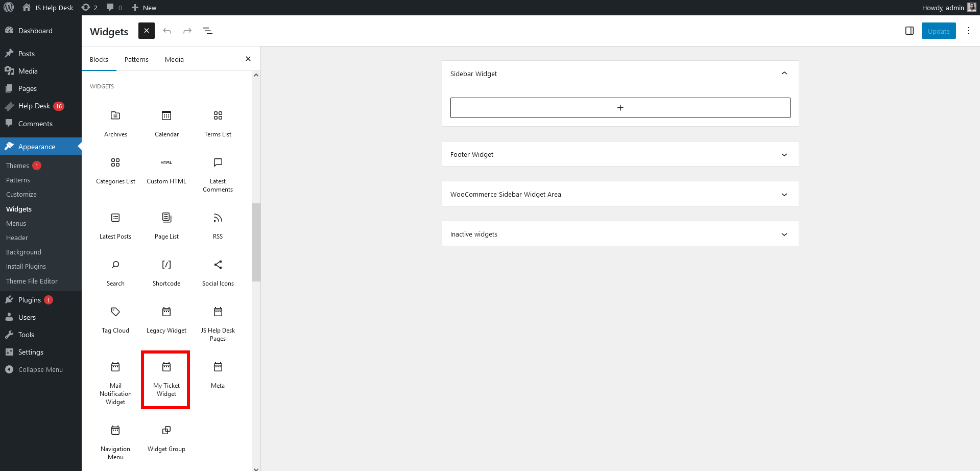The width and height of the screenshot is (980, 471).
Task: Add the RSS feed block
Action: (218, 225)
